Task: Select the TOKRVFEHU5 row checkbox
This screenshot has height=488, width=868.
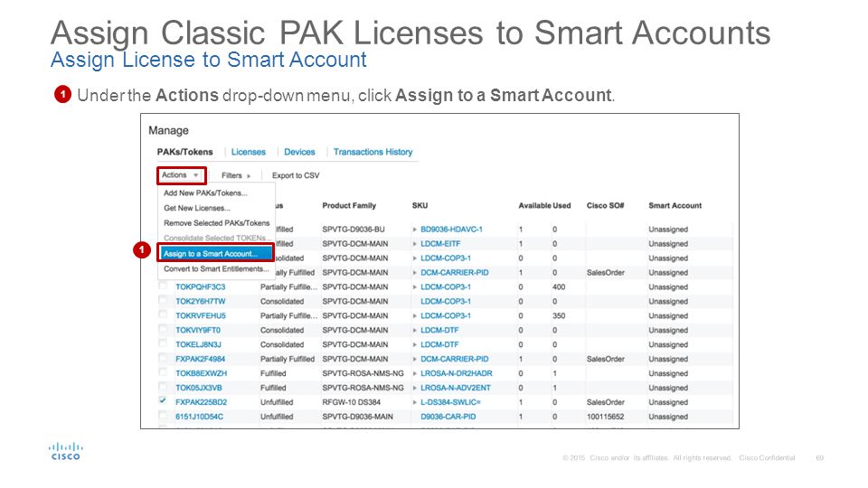Action: 163,314
